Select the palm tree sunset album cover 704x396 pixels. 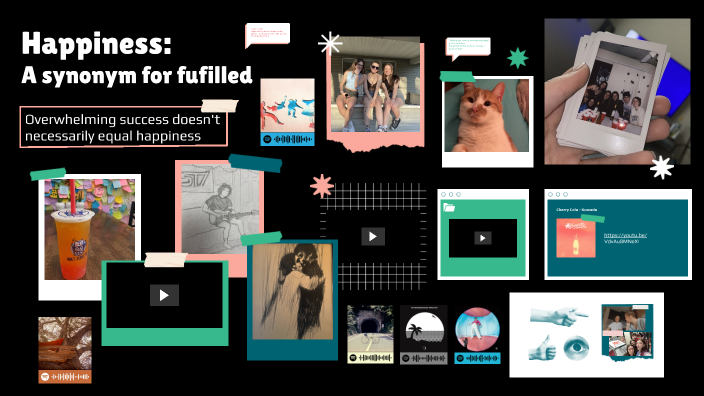click(423, 329)
